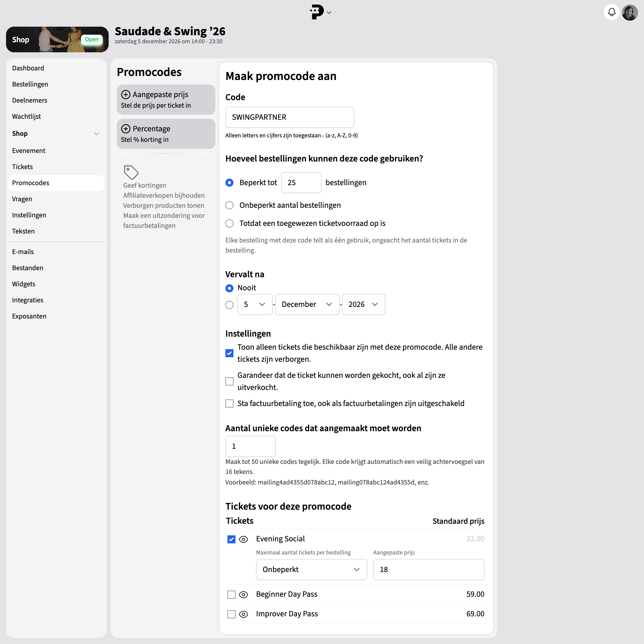Select Totdat een toegewezen ticketvoorraad op is

click(x=229, y=223)
